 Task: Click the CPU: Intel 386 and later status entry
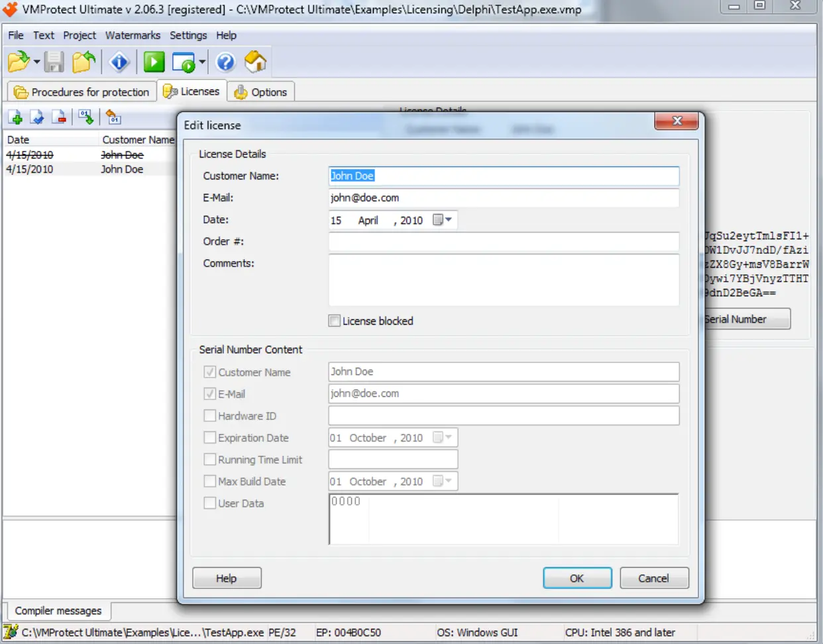[x=620, y=632]
